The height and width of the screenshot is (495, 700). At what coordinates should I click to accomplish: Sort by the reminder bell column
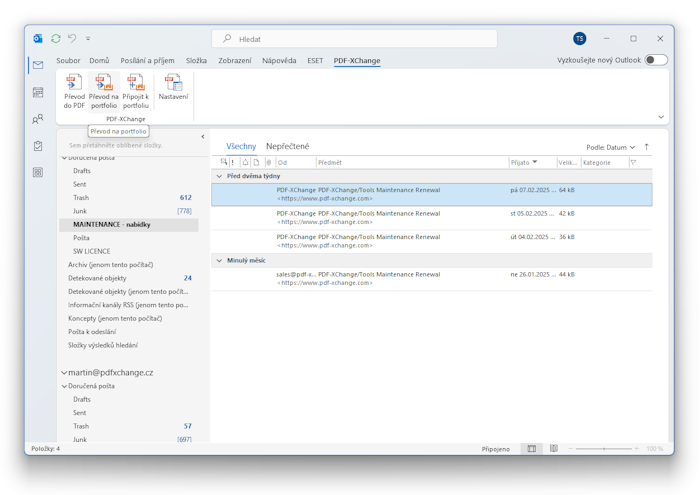(x=245, y=162)
